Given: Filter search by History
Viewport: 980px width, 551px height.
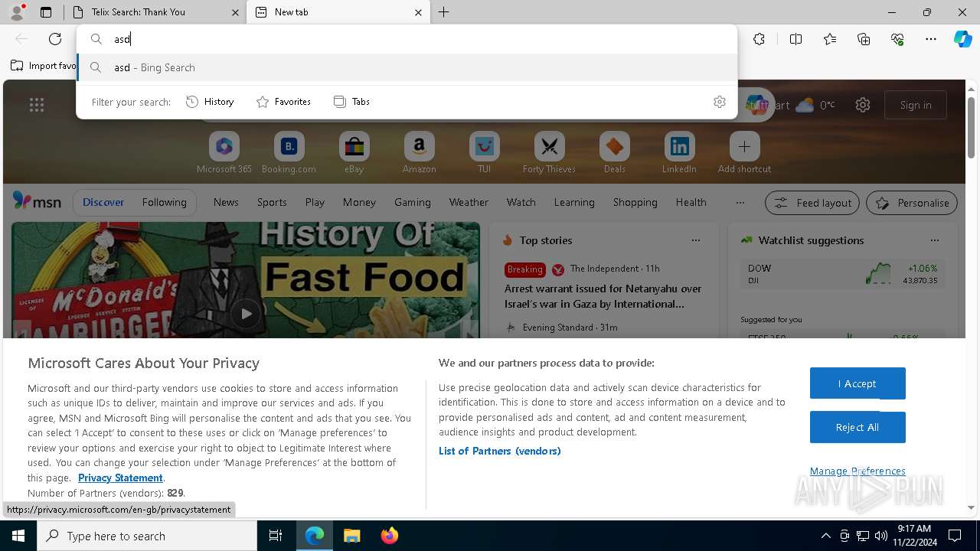Looking at the screenshot, I should 210,102.
